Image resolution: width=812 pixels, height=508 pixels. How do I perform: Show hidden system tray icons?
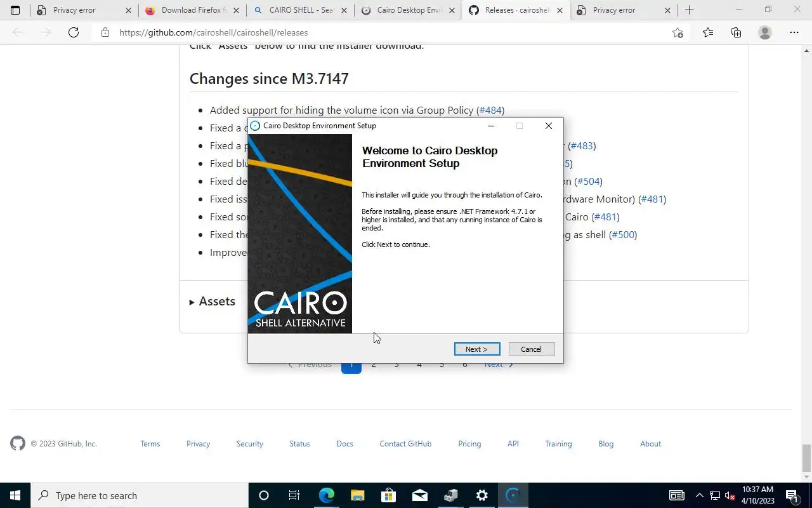(x=700, y=495)
